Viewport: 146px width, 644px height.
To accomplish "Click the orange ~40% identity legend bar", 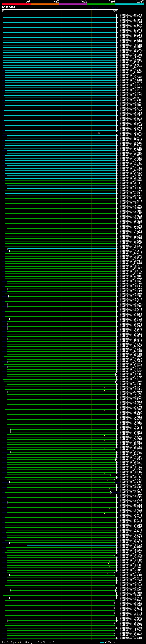I will (x=45, y=4).
